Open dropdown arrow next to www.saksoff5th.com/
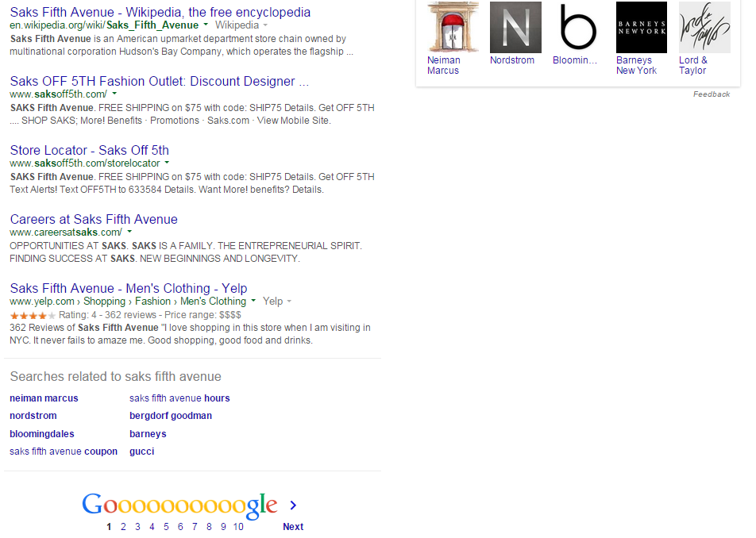Screen dimensions: 756x538 point(114,94)
